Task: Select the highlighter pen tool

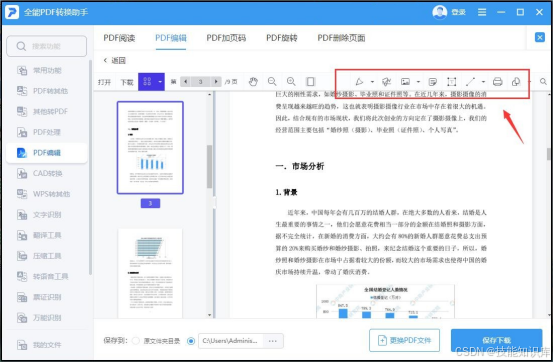Action: tap(359, 82)
